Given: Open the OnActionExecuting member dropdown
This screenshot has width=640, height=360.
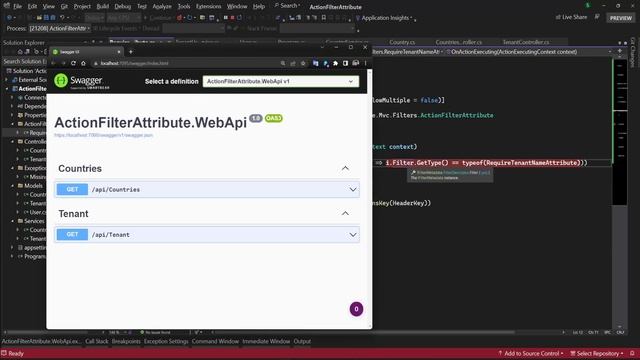Looking at the screenshot, I should click(x=529, y=52).
